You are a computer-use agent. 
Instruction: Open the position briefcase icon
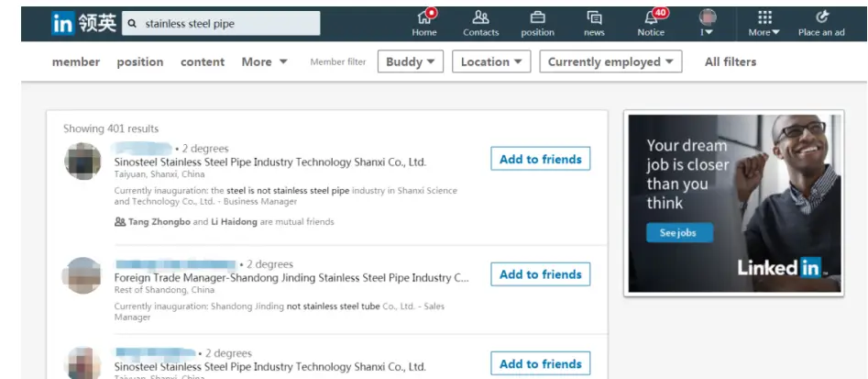point(537,17)
